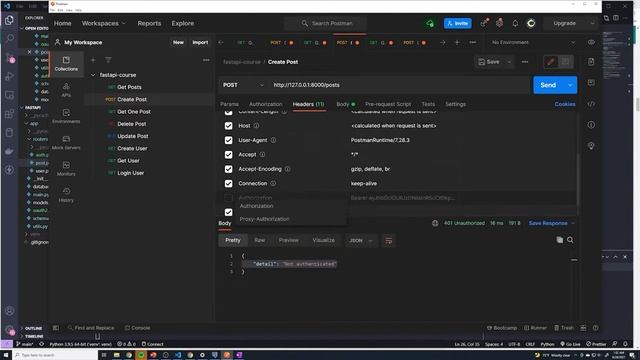Uncheck the User-Agent header checkbox

tap(229, 140)
